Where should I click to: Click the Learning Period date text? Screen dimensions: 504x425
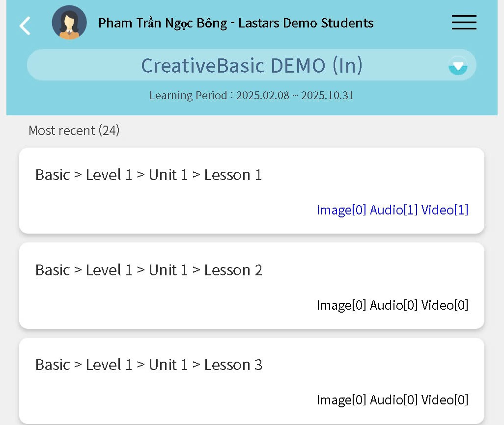(252, 95)
